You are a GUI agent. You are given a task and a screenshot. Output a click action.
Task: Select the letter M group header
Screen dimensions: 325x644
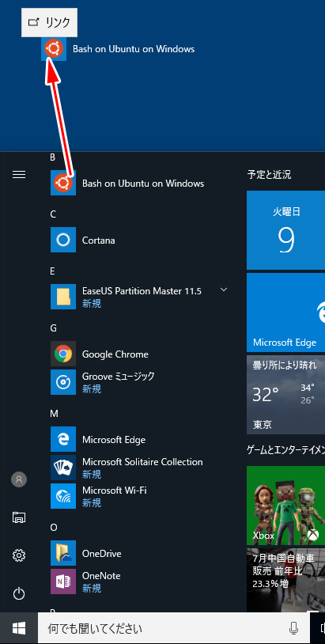[x=54, y=414]
